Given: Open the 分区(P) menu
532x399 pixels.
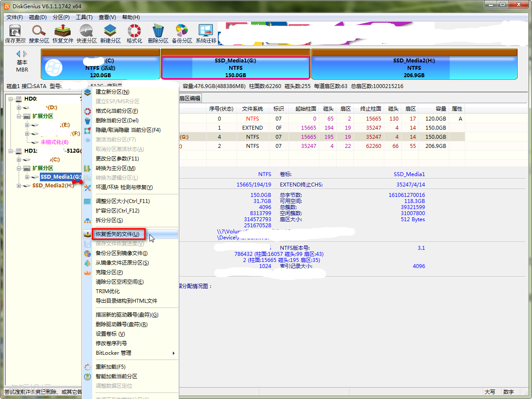Looking at the screenshot, I should tap(61, 17).
